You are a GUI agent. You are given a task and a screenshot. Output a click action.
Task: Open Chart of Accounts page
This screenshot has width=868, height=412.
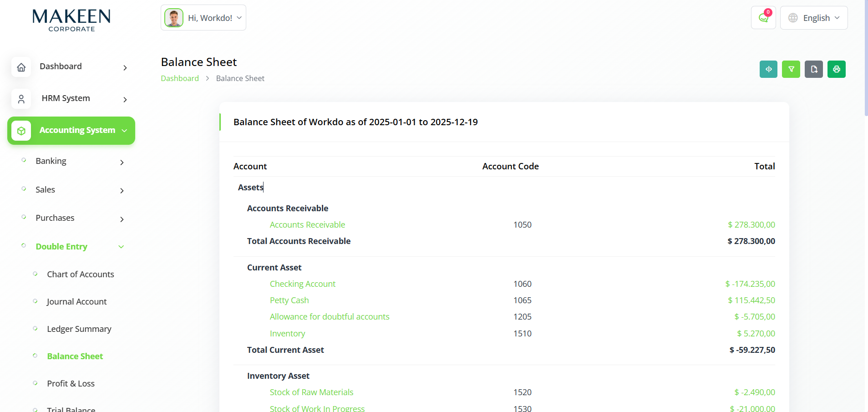(81, 274)
